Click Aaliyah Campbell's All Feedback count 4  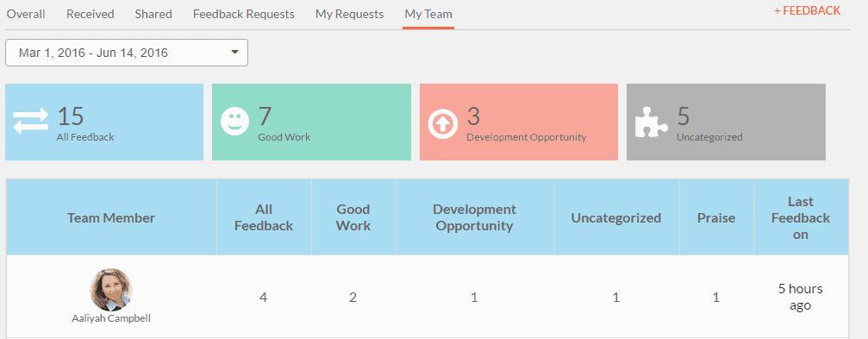(264, 298)
